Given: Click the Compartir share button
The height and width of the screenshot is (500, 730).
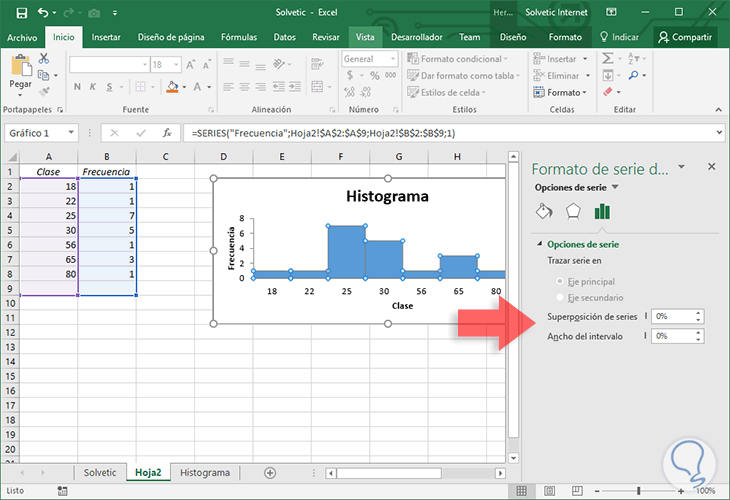Looking at the screenshot, I should (685, 37).
